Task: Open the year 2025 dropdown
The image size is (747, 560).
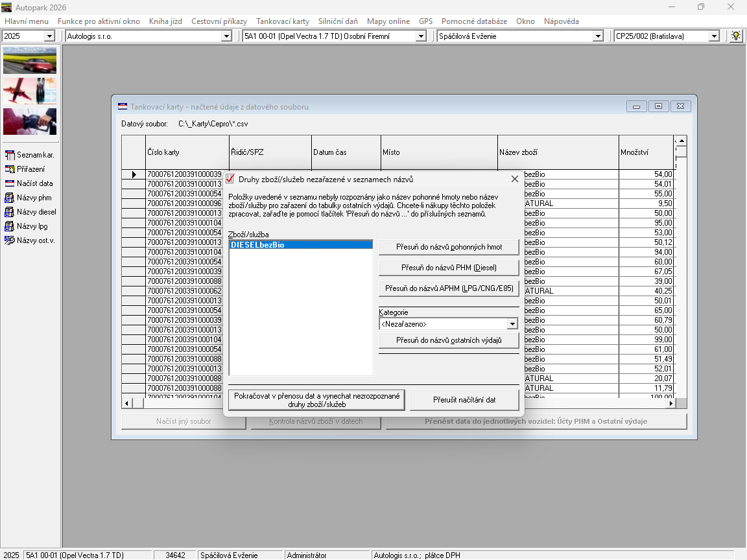Action: tap(49, 36)
